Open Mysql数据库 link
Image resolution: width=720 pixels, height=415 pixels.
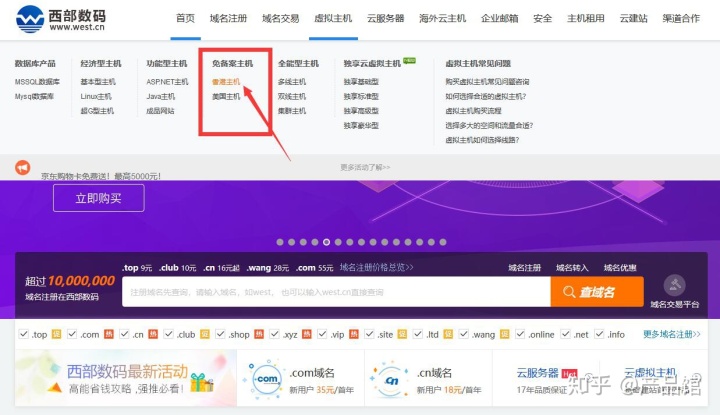pos(34,96)
